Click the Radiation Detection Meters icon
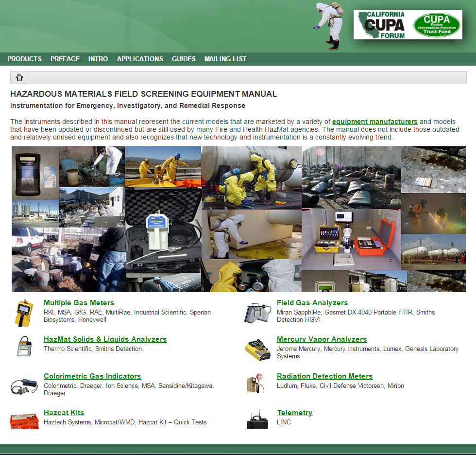 click(x=256, y=383)
